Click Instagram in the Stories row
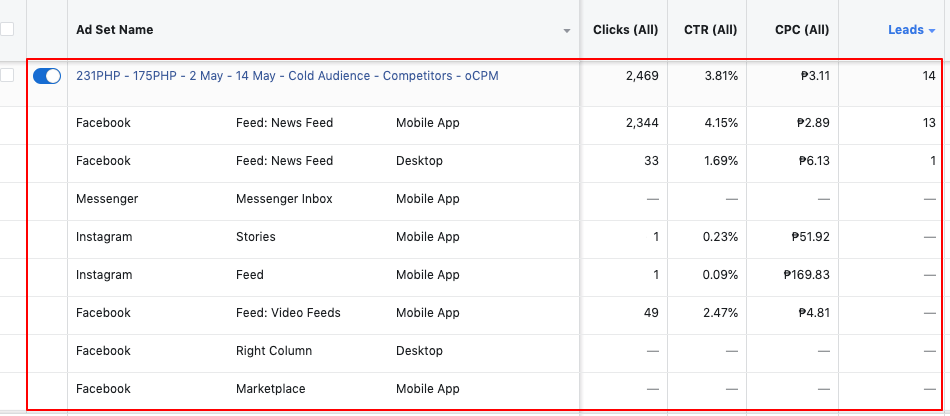 104,237
